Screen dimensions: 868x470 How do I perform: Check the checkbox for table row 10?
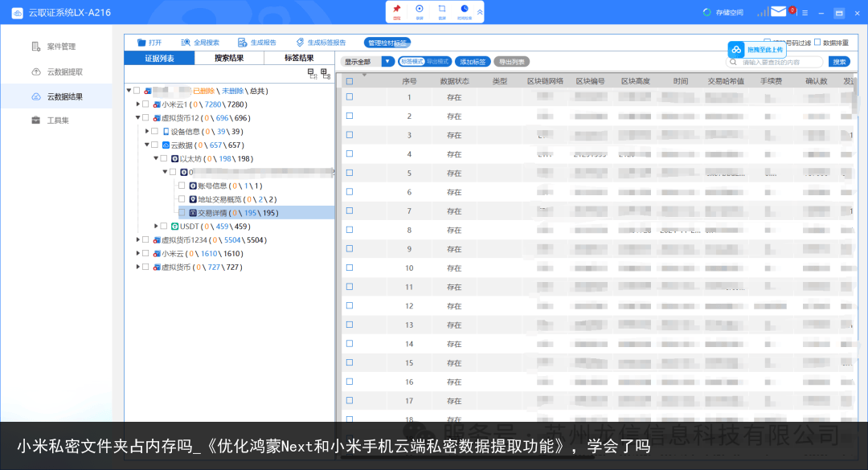click(350, 268)
